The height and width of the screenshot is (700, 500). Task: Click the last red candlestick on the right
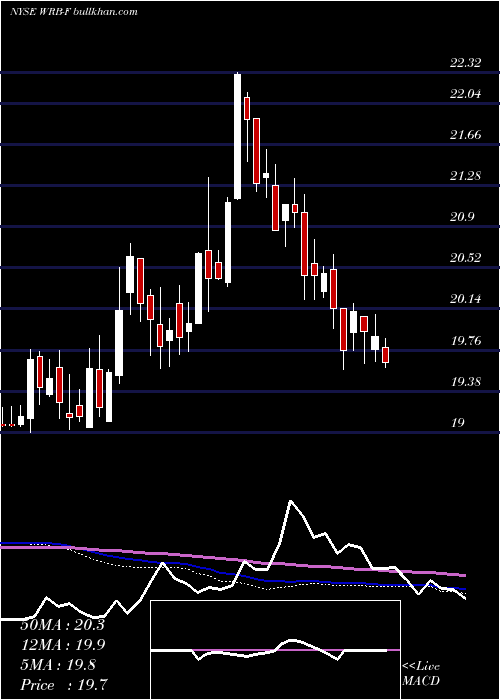tap(386, 355)
